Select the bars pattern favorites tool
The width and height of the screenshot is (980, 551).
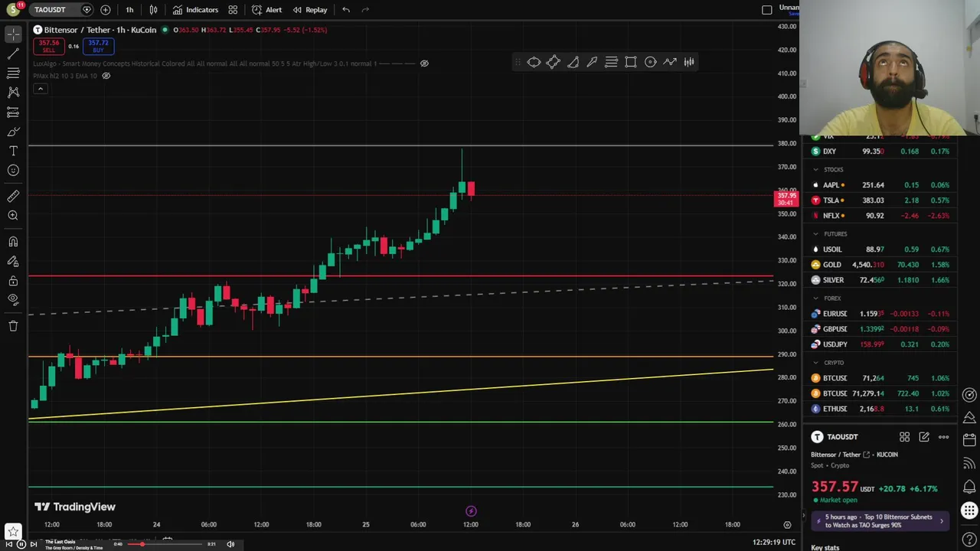689,62
